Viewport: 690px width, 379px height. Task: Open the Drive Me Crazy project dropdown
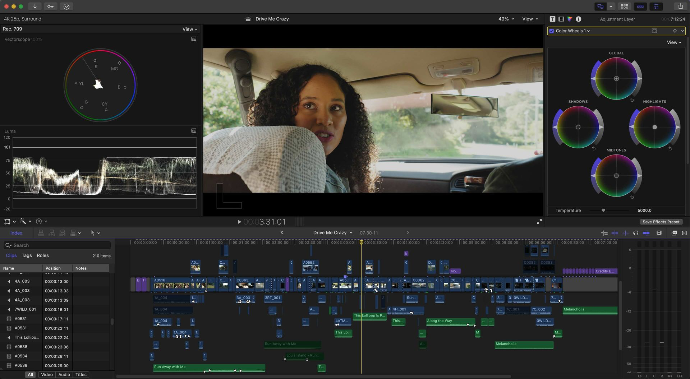tap(333, 232)
